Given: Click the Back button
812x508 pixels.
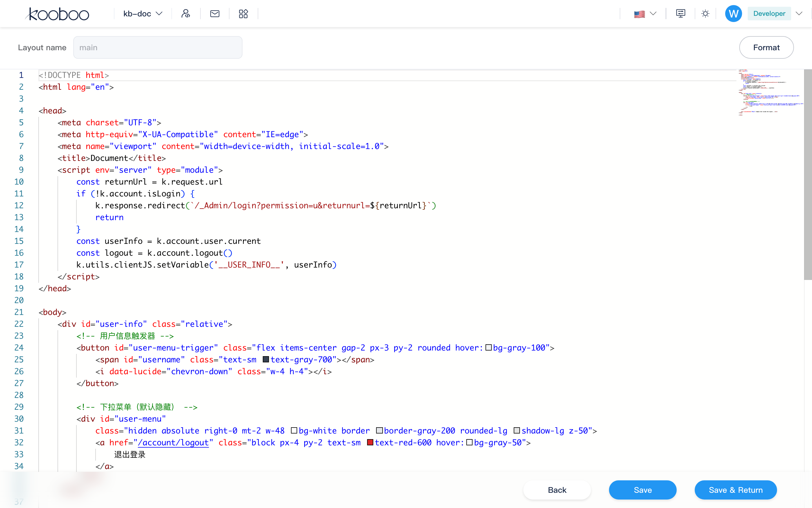Looking at the screenshot, I should (557, 490).
